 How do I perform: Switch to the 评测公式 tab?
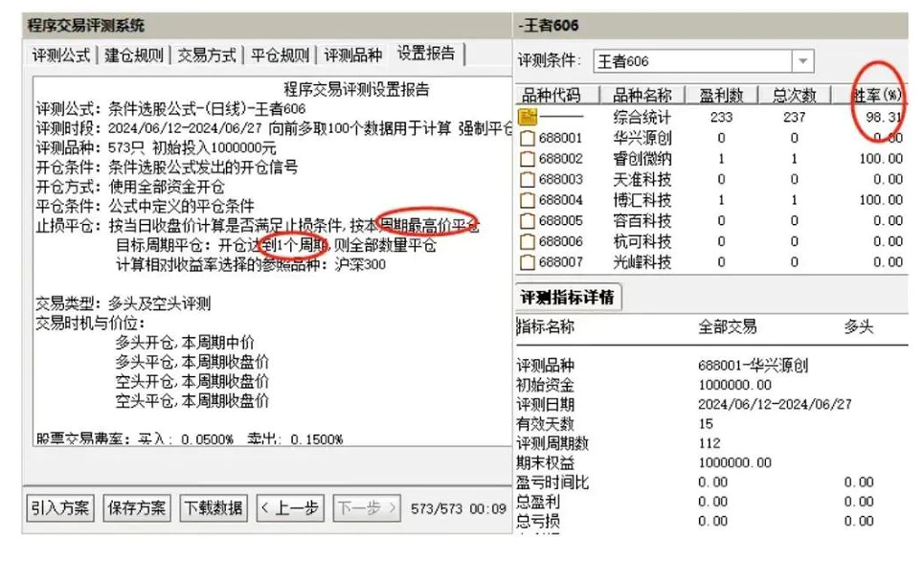(x=62, y=55)
